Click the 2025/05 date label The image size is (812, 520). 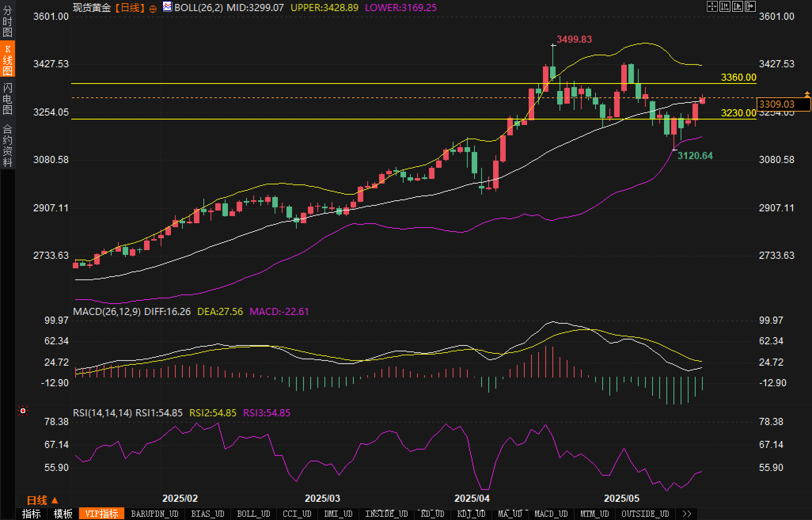(622, 498)
